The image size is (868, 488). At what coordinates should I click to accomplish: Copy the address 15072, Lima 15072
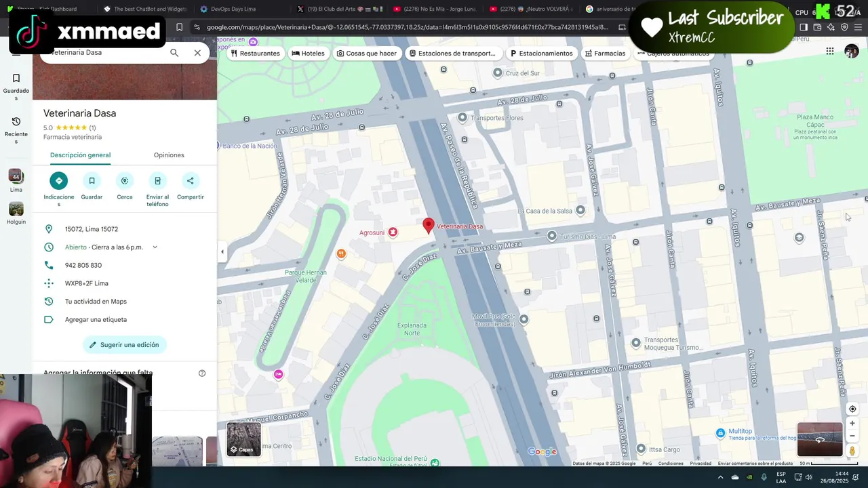click(92, 229)
